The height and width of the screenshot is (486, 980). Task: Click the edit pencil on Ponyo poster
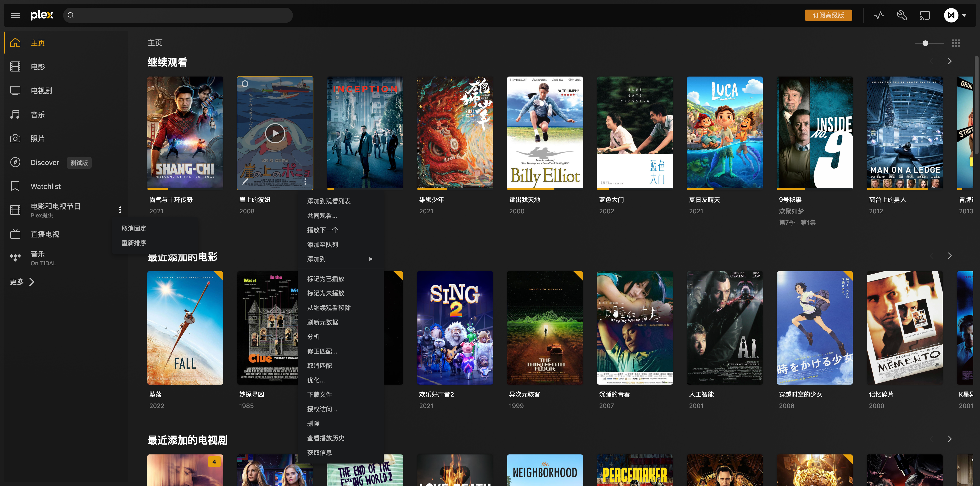[x=245, y=182]
